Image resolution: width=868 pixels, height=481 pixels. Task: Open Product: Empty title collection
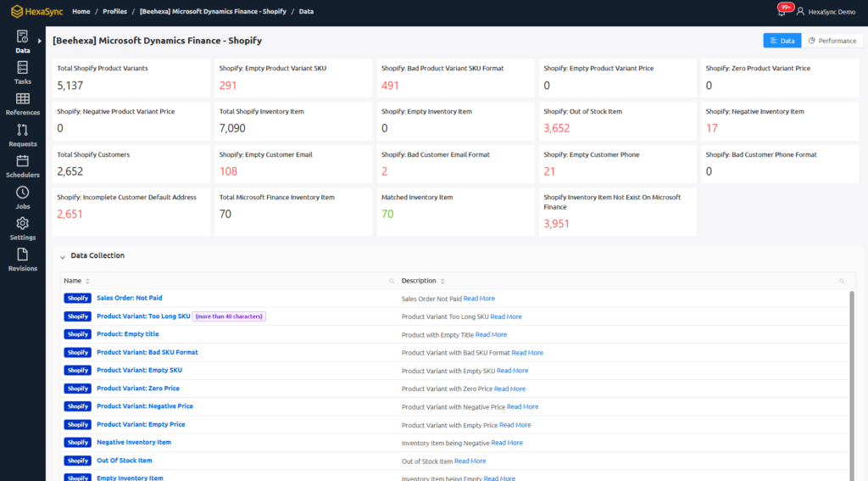coord(127,333)
